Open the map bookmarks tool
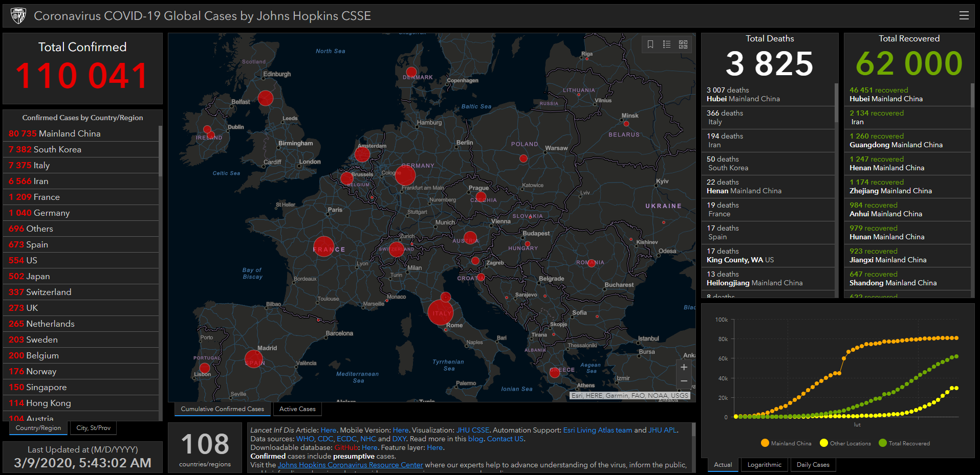 pos(650,44)
